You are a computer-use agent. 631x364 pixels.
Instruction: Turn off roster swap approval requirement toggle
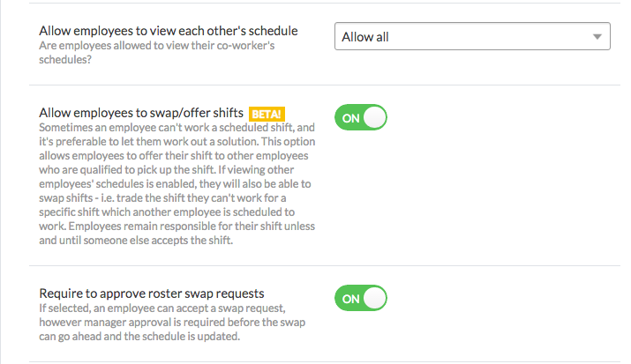tap(361, 298)
